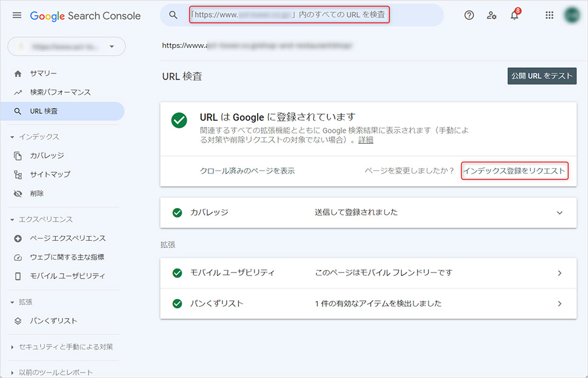
Task: Click the crossed-eye icon beside 削除
Action: [18, 194]
